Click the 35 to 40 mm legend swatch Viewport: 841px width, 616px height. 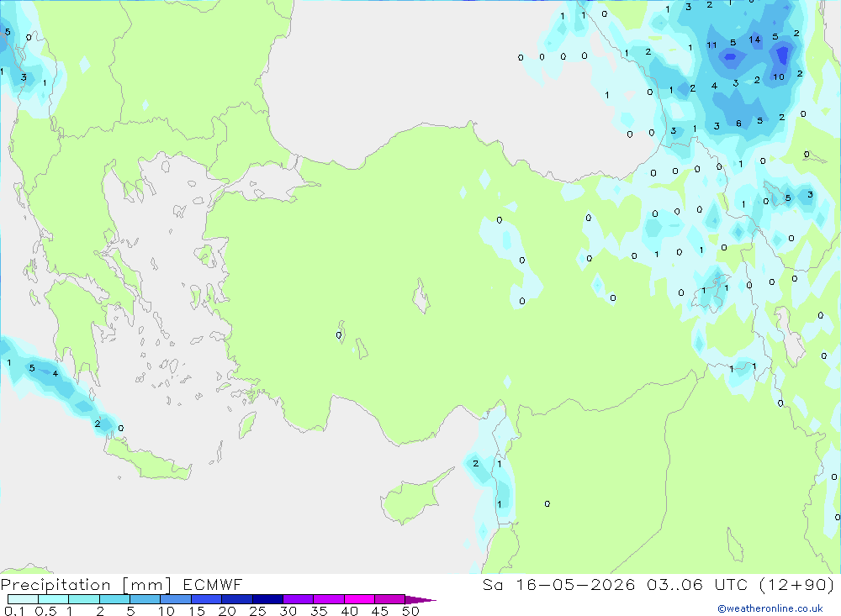click(x=329, y=599)
